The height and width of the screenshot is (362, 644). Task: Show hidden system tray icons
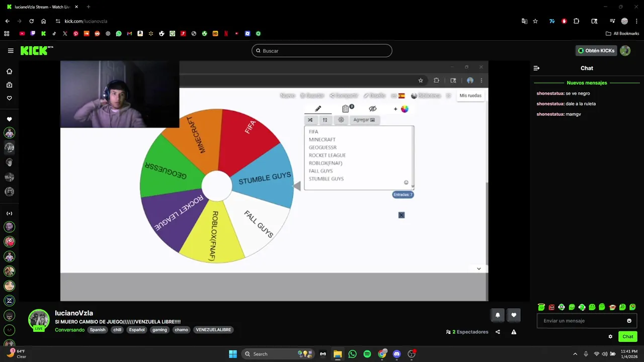[x=575, y=354]
